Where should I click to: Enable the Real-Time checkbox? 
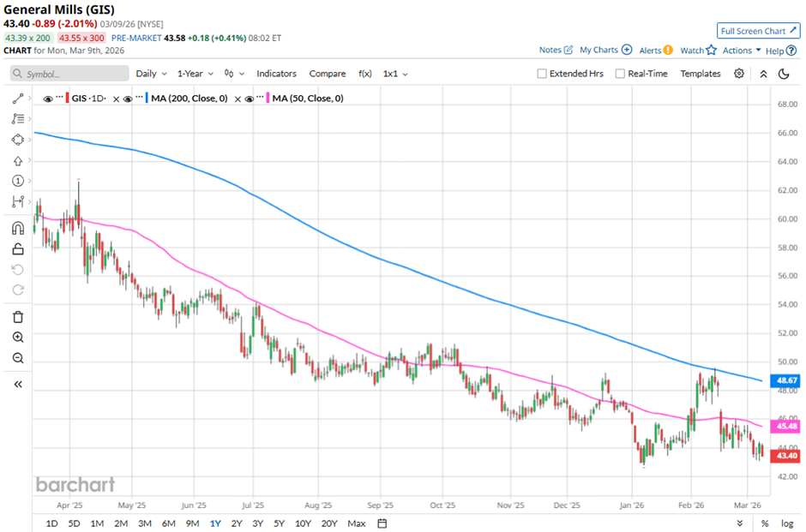(x=620, y=74)
